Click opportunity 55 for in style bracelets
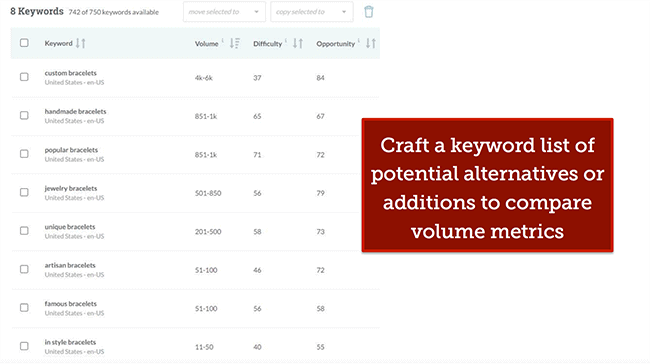The width and height of the screenshot is (650, 364). [320, 347]
